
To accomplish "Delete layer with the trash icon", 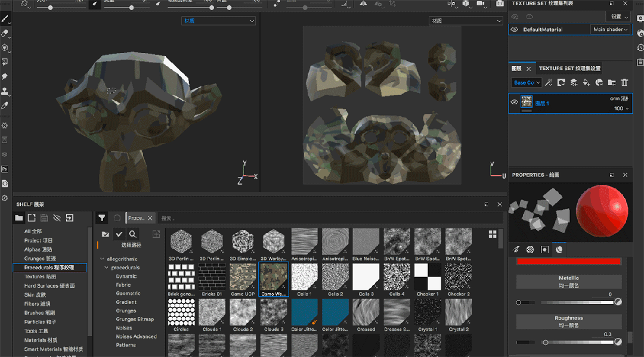I will pos(624,82).
